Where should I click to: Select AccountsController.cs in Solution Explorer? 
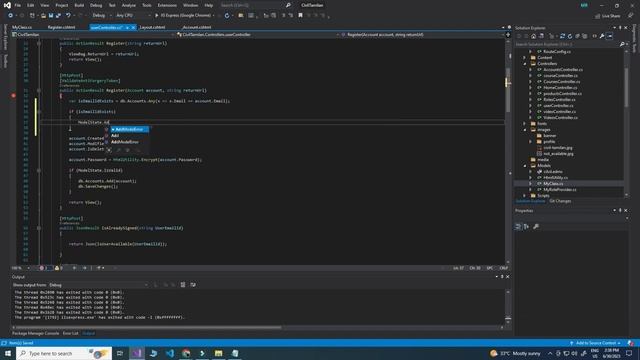(x=563, y=70)
